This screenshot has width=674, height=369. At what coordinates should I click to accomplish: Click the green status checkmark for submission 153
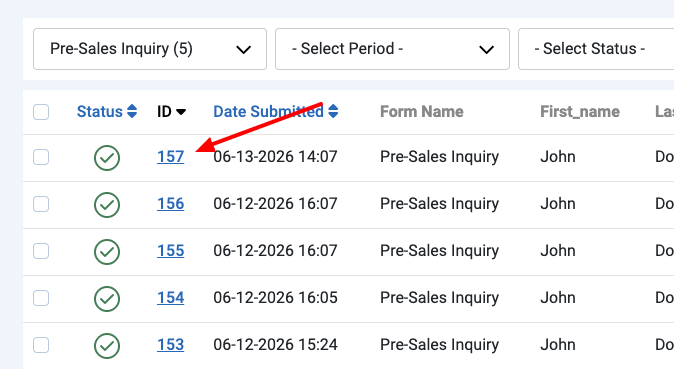(107, 346)
